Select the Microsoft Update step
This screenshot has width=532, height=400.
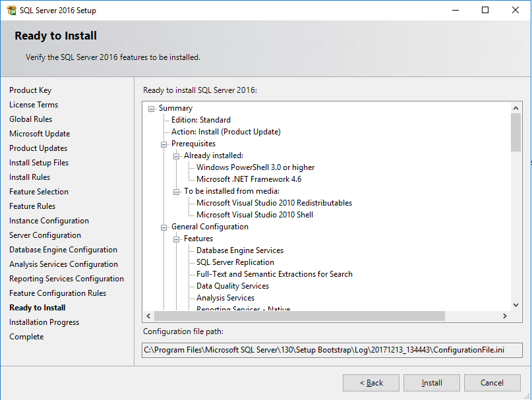[40, 134]
